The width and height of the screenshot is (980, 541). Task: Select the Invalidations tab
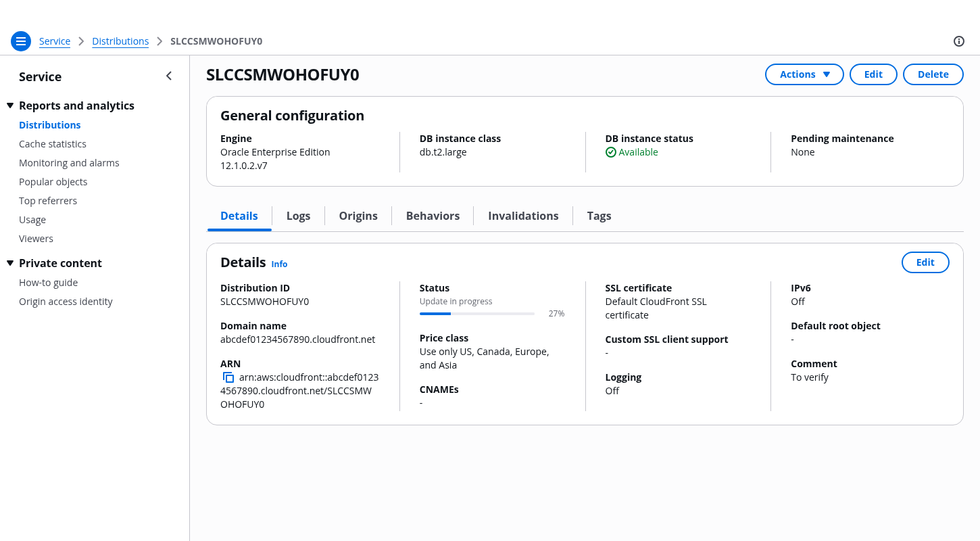click(523, 216)
